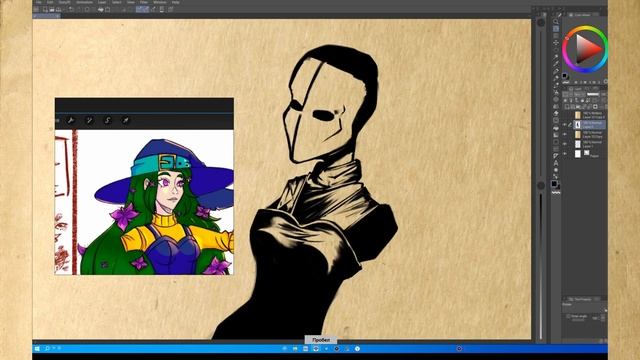
Task: Click the S-curve icon in the inset reference window
Action: pos(107,120)
